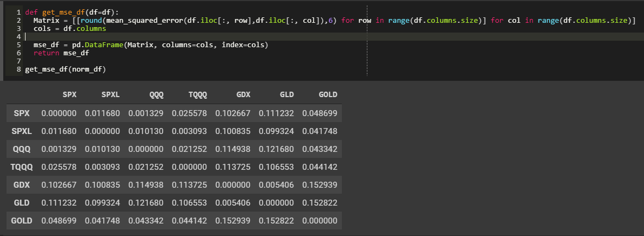Click the GLD column header

(x=287, y=94)
